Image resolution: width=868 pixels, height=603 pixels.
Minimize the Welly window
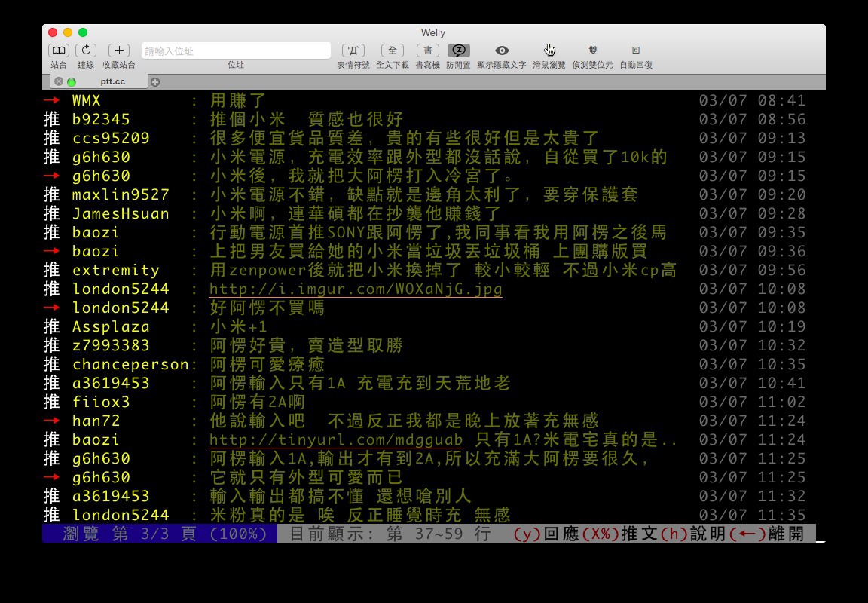[68, 32]
